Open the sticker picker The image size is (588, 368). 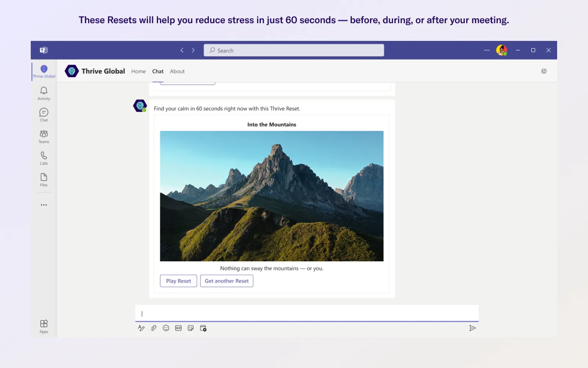191,328
